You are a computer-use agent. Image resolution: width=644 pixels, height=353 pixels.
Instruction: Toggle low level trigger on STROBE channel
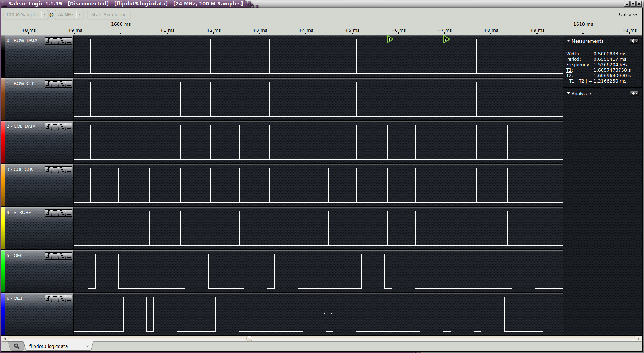click(x=69, y=213)
